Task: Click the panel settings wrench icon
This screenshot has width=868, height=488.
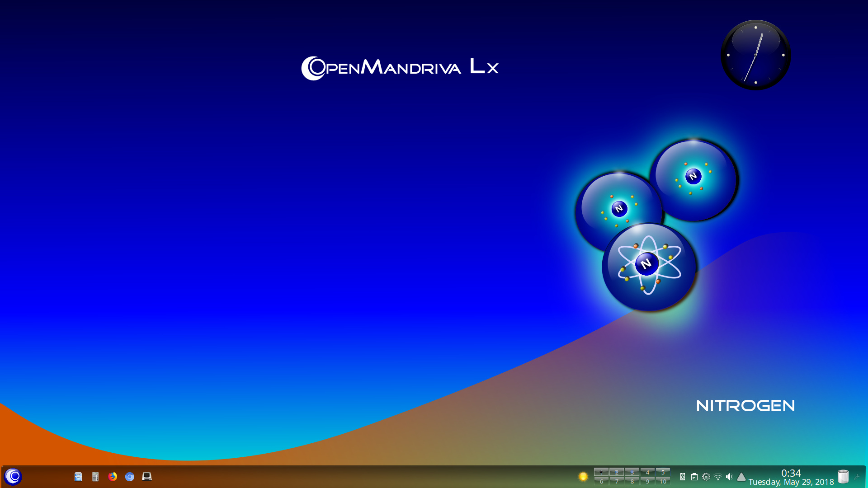Action: tap(857, 477)
